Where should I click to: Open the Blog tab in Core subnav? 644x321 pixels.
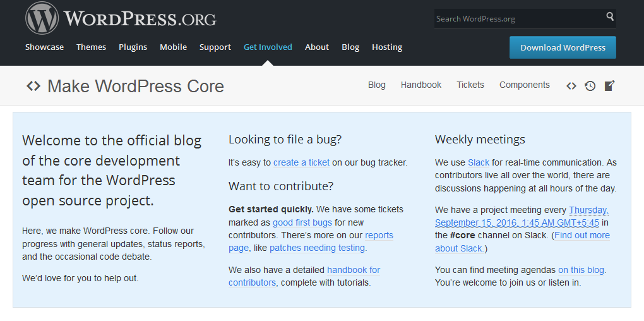pos(377,85)
